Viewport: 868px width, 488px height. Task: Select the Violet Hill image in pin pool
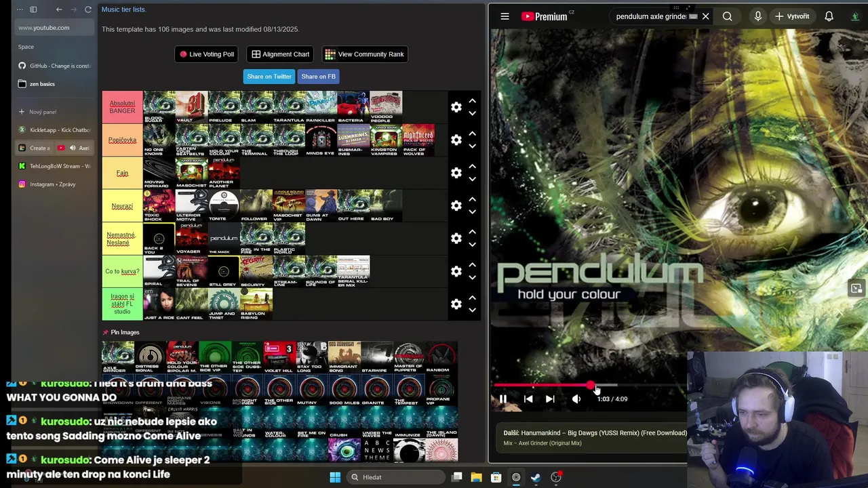tap(279, 358)
